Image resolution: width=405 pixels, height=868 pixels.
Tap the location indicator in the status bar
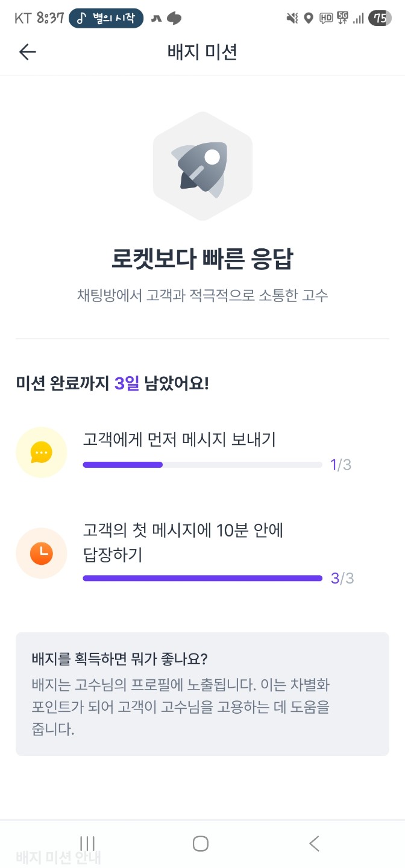click(x=309, y=19)
